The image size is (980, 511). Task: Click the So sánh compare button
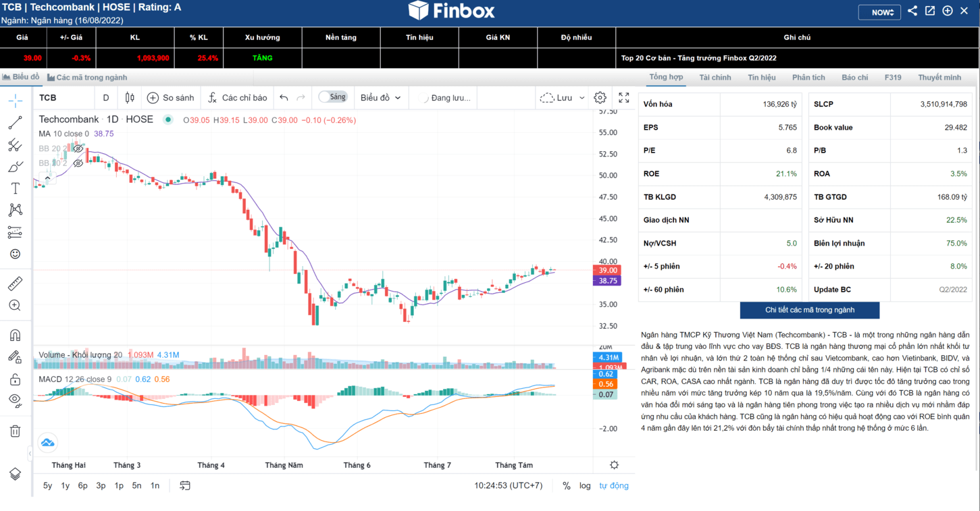(x=171, y=98)
